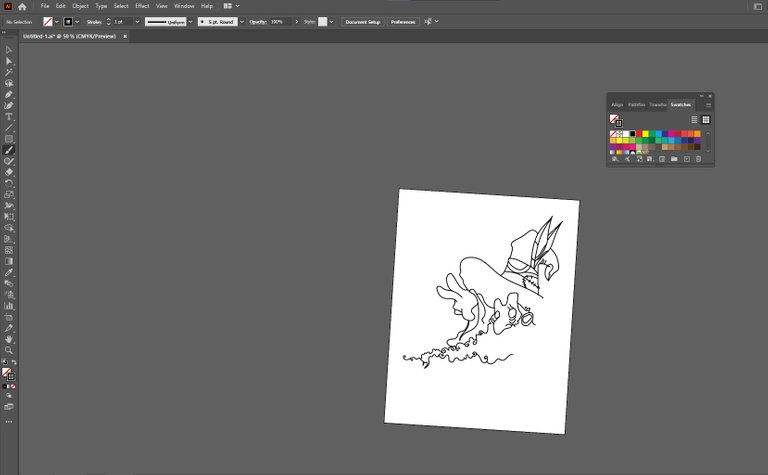Open the Effect menu

point(142,6)
